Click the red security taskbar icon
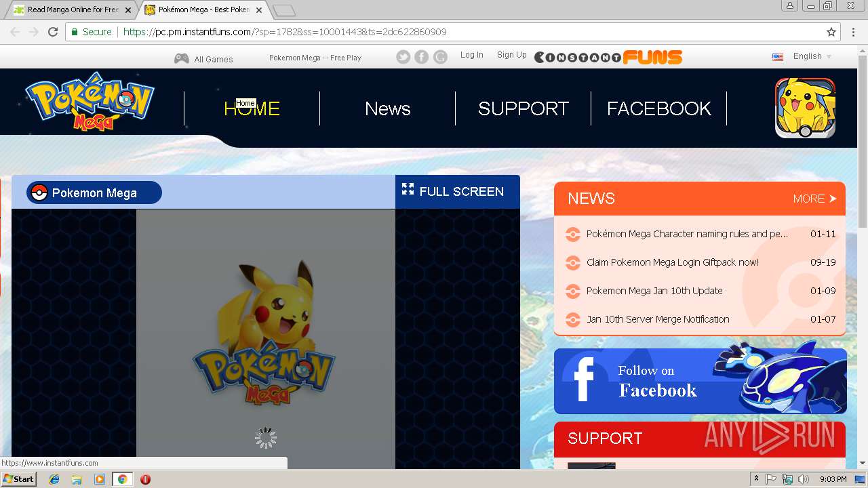Screen dimensions: 868x488 tap(145, 479)
